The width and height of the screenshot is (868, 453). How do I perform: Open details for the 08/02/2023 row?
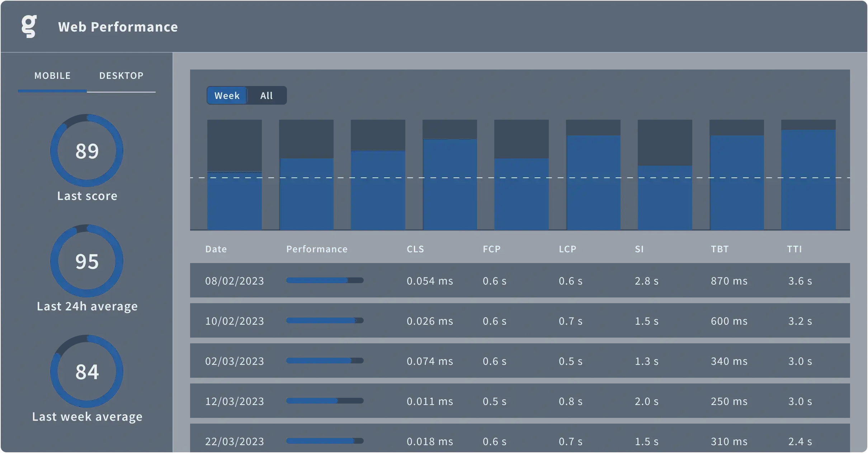pyautogui.click(x=234, y=281)
